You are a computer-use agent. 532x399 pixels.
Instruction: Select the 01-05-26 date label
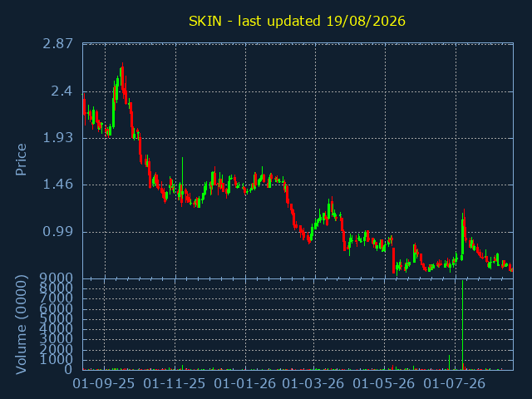384,384
